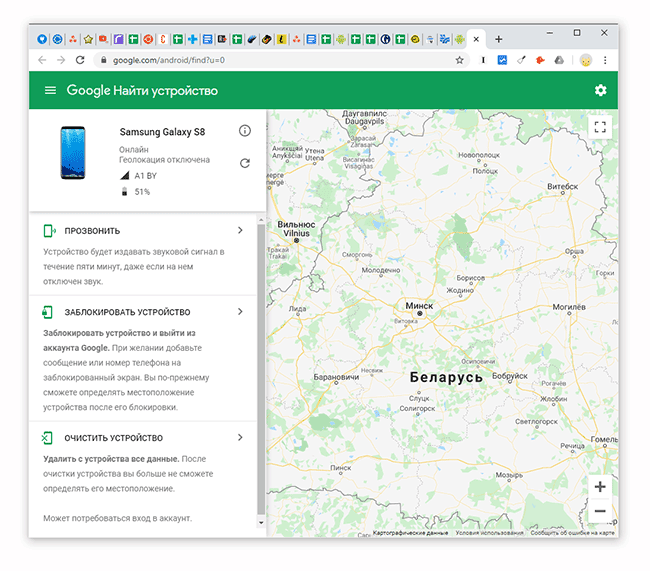Viewport: 650px width, 571px height.
Task: Open 'Картографические данные' link
Action: pyautogui.click(x=410, y=532)
